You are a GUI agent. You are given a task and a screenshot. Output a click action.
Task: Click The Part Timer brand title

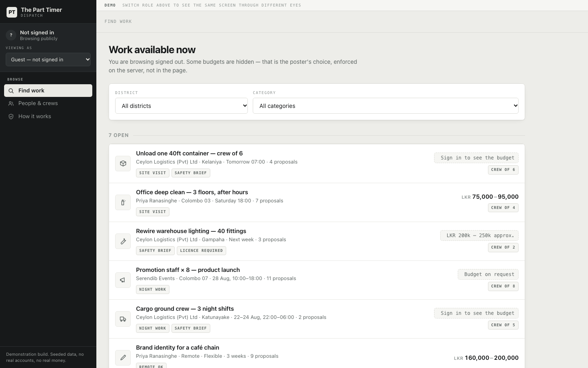coord(41,10)
